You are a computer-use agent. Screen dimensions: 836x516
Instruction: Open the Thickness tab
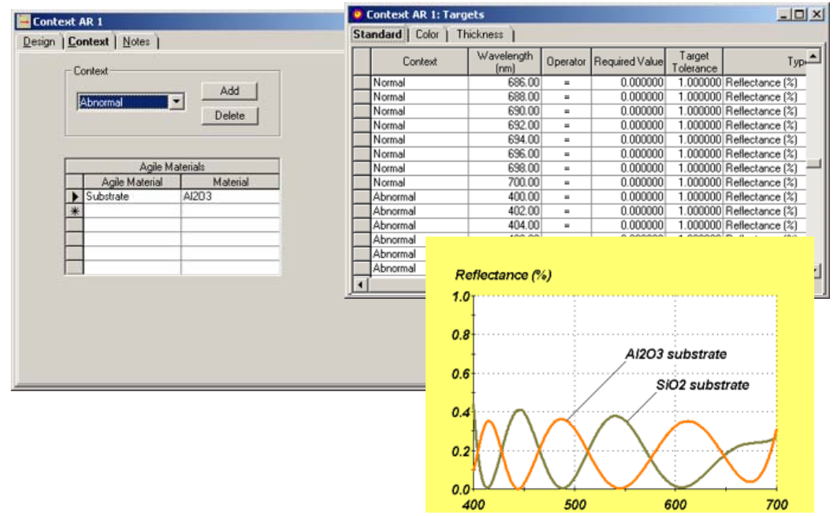[x=479, y=34]
